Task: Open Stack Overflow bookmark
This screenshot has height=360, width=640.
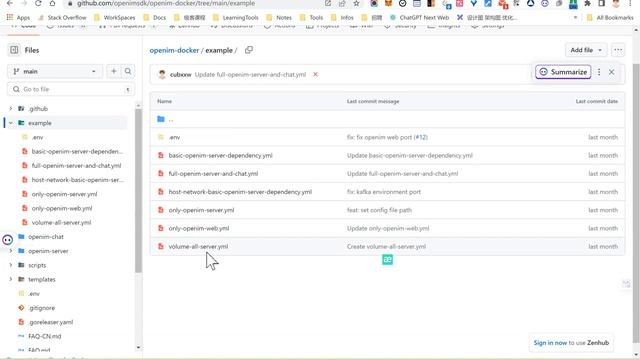Action: pos(62,18)
